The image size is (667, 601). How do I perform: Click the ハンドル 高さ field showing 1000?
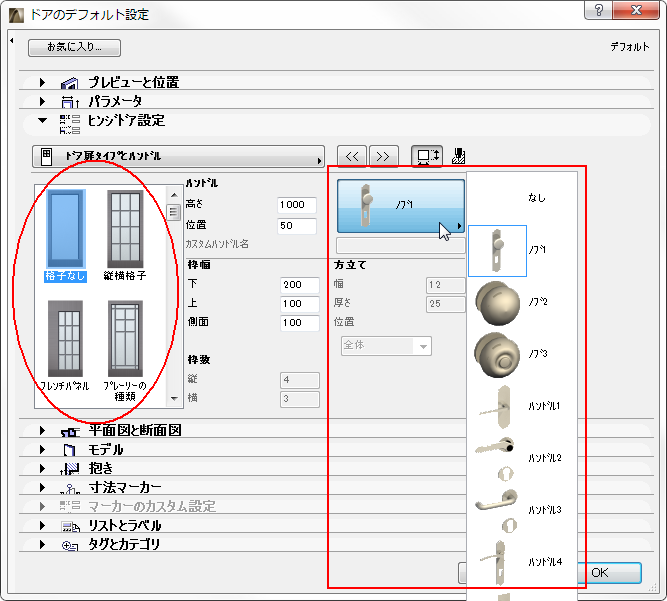point(297,205)
